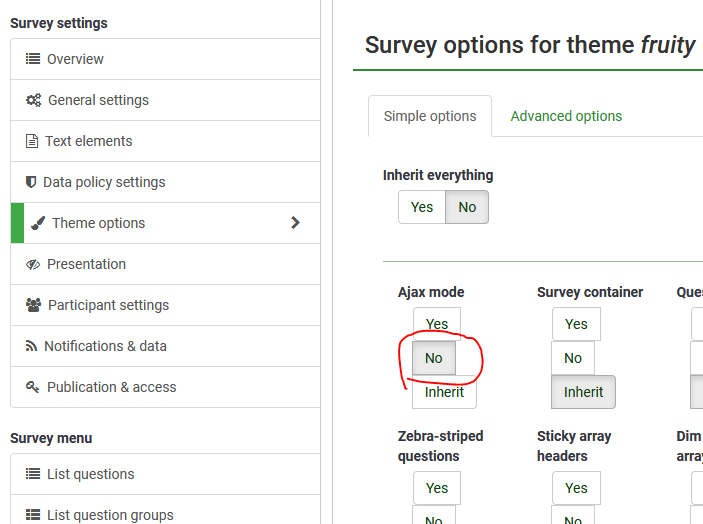Click the General settings gears icon
This screenshot has height=524, width=703.
[33, 100]
